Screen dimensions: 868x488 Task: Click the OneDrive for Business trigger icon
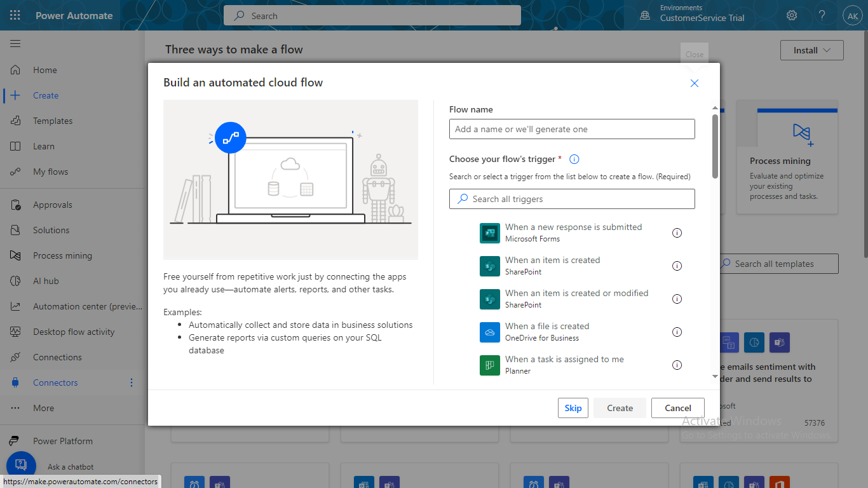click(490, 332)
